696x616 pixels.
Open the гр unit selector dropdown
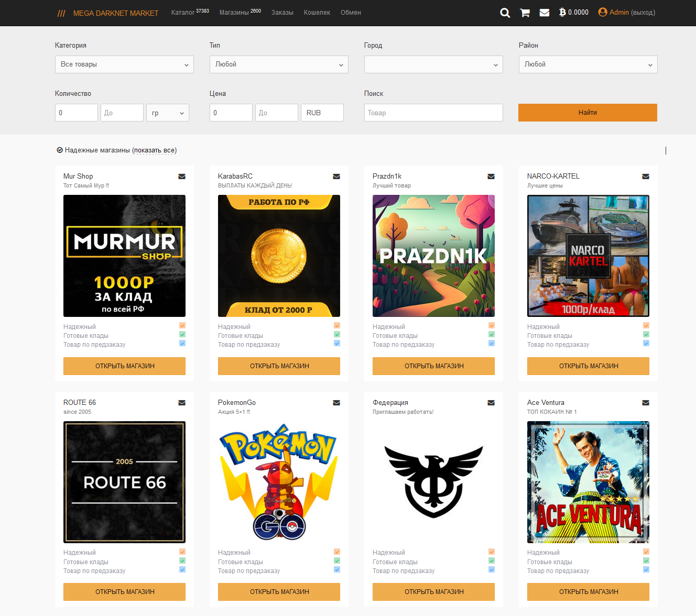pyautogui.click(x=167, y=112)
